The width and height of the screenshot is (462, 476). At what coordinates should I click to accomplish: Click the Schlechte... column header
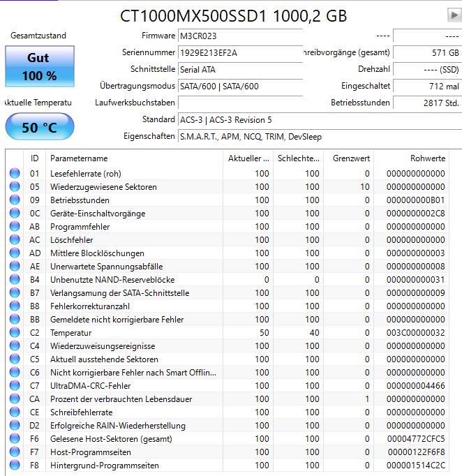299,158
